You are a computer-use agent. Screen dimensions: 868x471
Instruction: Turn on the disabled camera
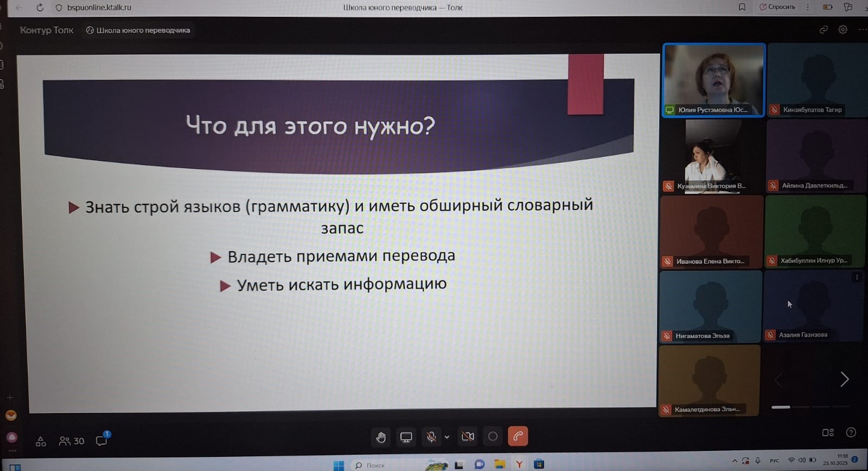click(x=468, y=436)
